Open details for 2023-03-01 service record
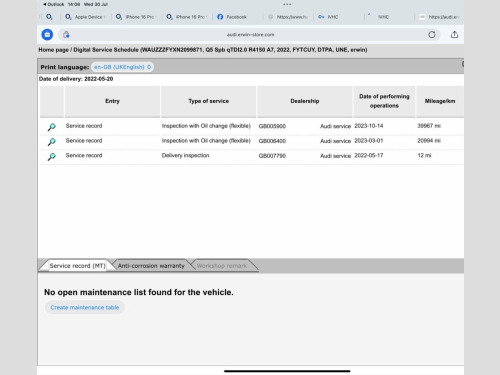The width and height of the screenshot is (500, 375). click(x=52, y=142)
